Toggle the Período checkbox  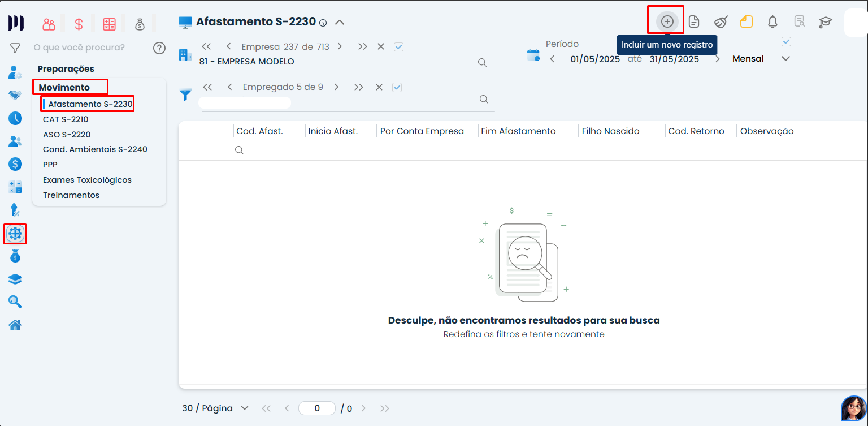pyautogui.click(x=786, y=42)
